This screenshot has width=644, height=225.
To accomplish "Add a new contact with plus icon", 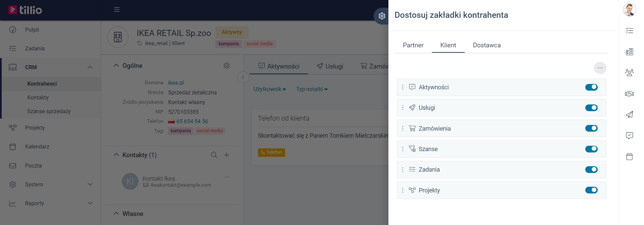I will (227, 155).
